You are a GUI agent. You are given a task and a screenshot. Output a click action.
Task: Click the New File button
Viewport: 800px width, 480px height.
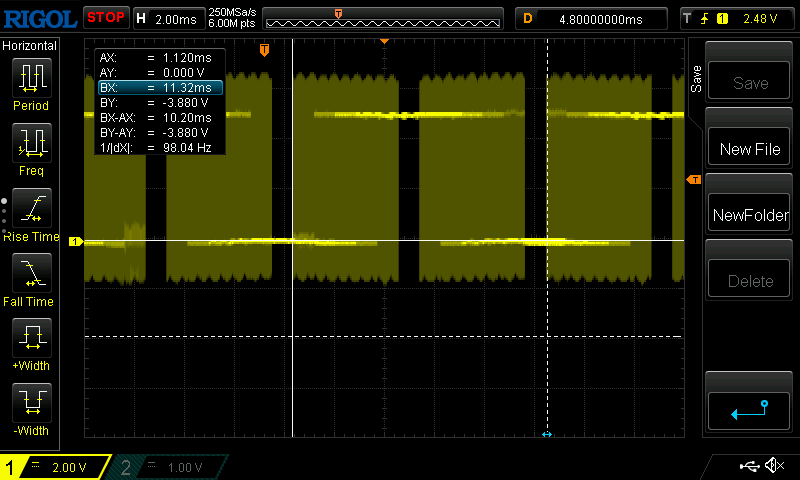(x=749, y=148)
